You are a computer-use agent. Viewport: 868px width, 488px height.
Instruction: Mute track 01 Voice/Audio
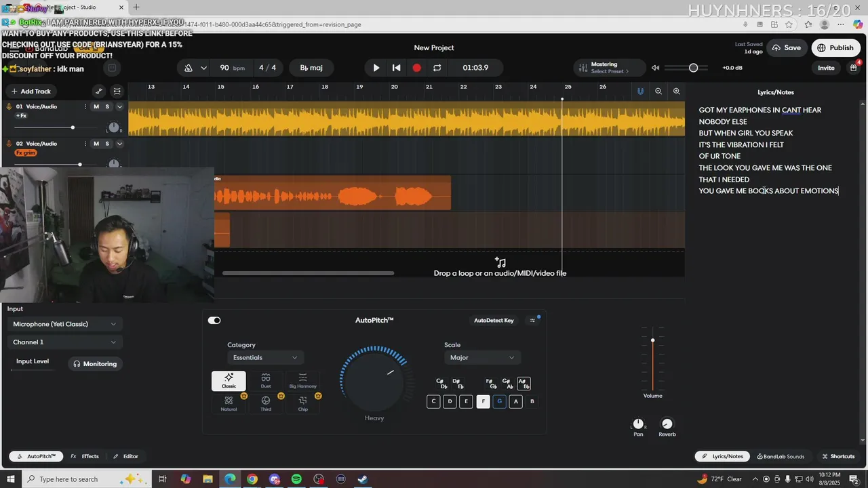pos(96,106)
